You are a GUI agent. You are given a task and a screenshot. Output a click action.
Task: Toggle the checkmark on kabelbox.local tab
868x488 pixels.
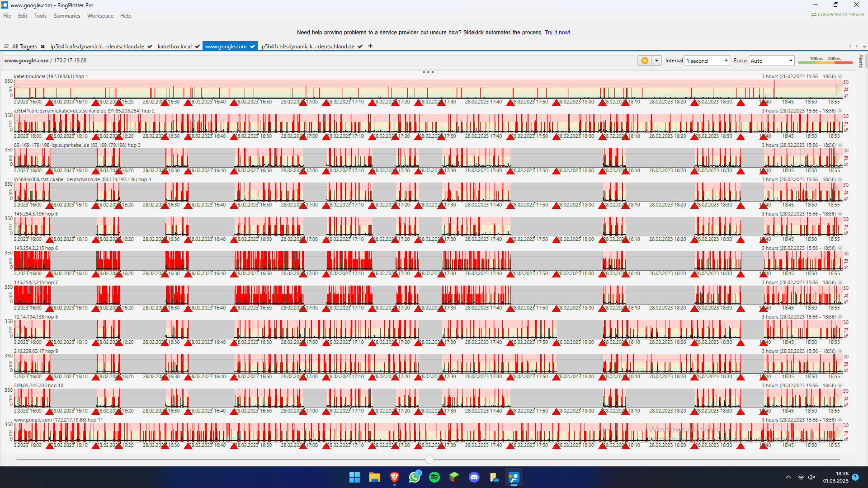tap(198, 47)
